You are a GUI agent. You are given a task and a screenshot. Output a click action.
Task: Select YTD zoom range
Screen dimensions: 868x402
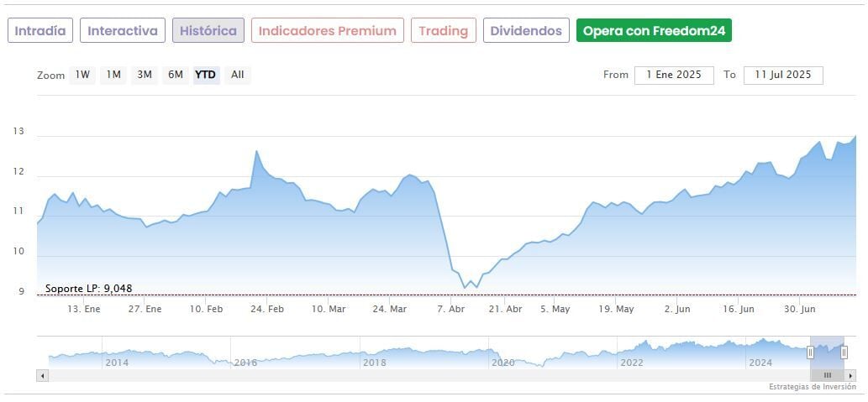point(206,75)
